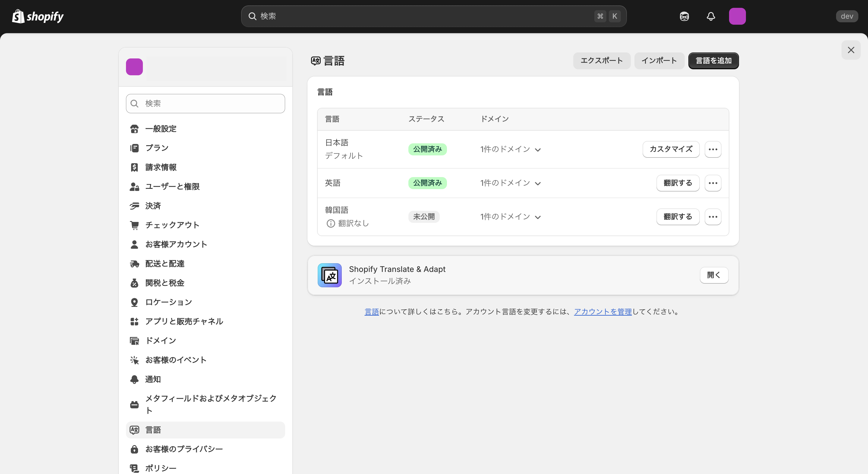The image size is (868, 474).
Task: Click the アカウントを管理 link
Action: coord(602,311)
